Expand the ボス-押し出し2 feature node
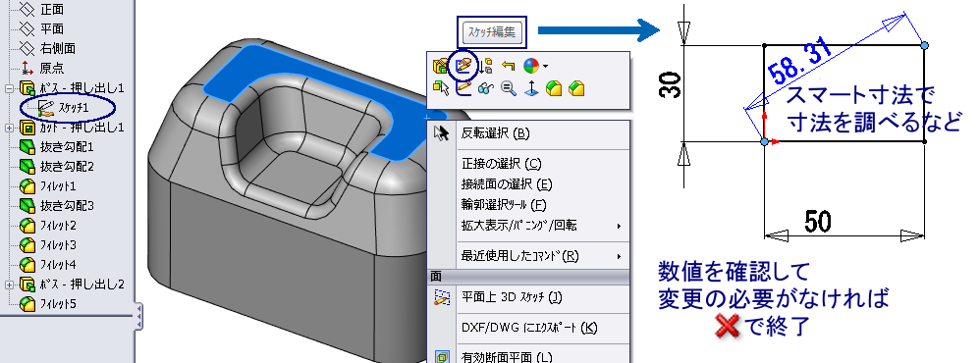 tap(9, 285)
